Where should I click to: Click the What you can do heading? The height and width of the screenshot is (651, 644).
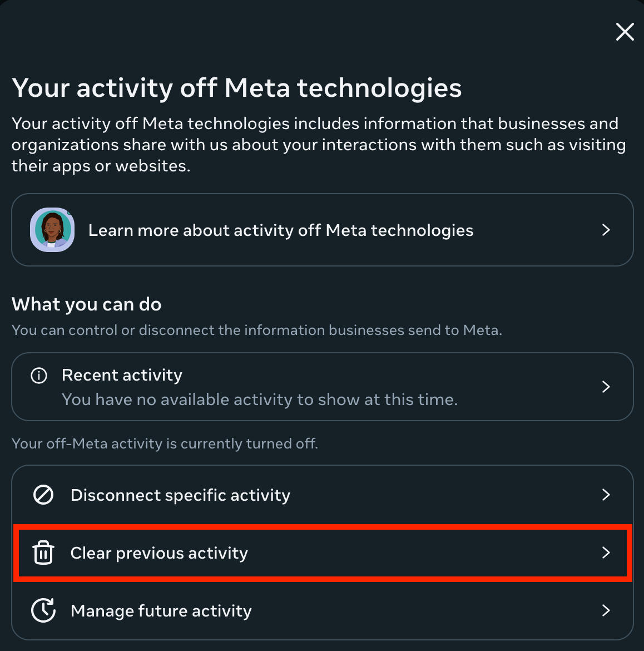click(87, 304)
